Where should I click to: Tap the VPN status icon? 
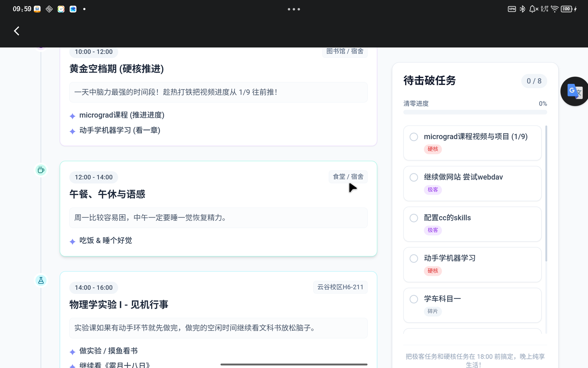(x=512, y=9)
